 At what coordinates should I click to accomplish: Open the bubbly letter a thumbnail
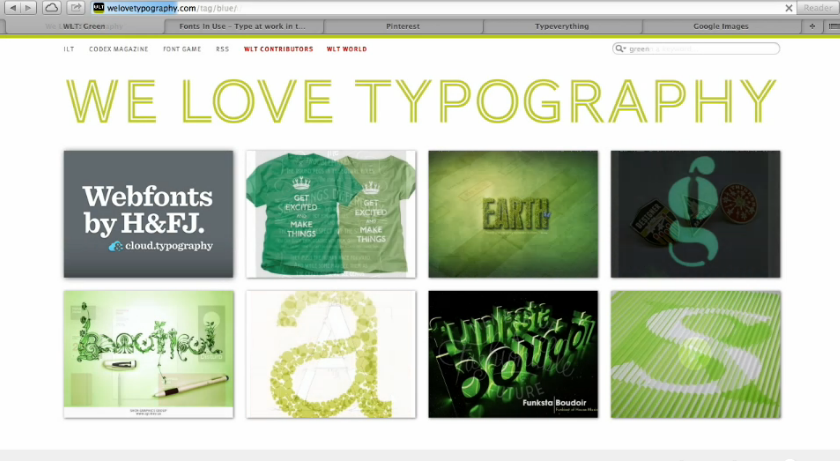pyautogui.click(x=331, y=354)
